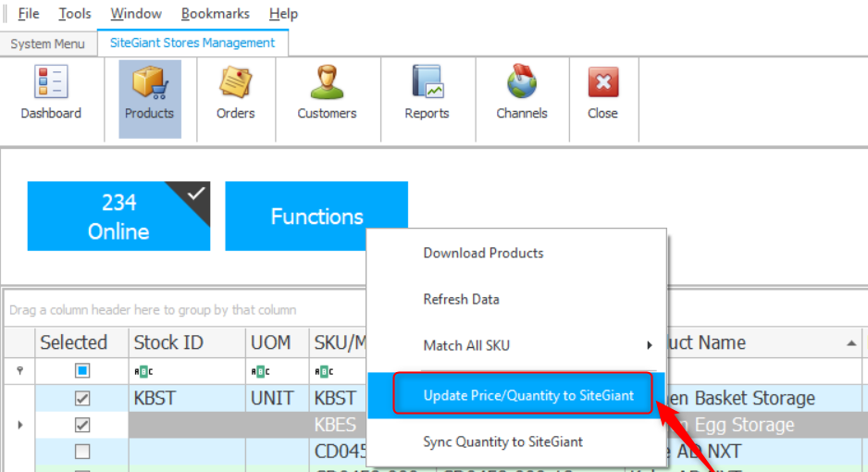Click the UOM filter condition icon
Screen dimensions: 868x472
(x=260, y=371)
